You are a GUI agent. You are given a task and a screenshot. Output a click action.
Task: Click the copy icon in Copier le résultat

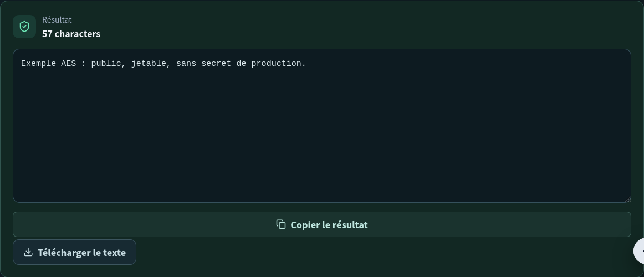coord(281,224)
